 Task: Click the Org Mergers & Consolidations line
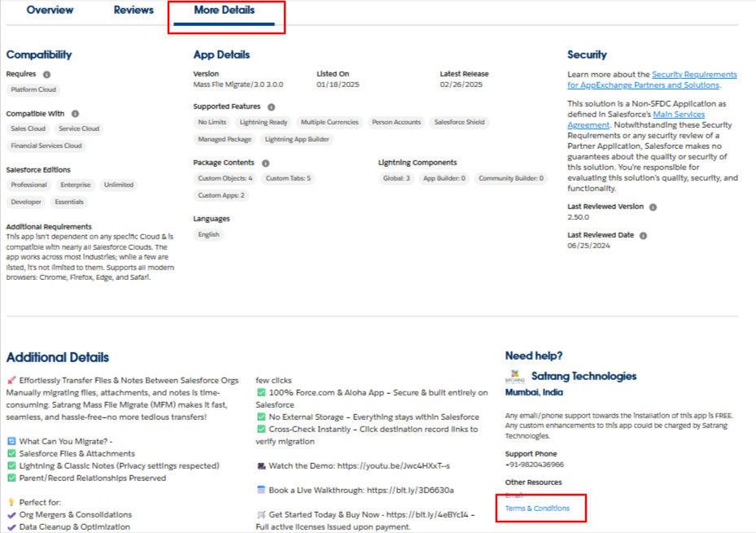[69, 514]
